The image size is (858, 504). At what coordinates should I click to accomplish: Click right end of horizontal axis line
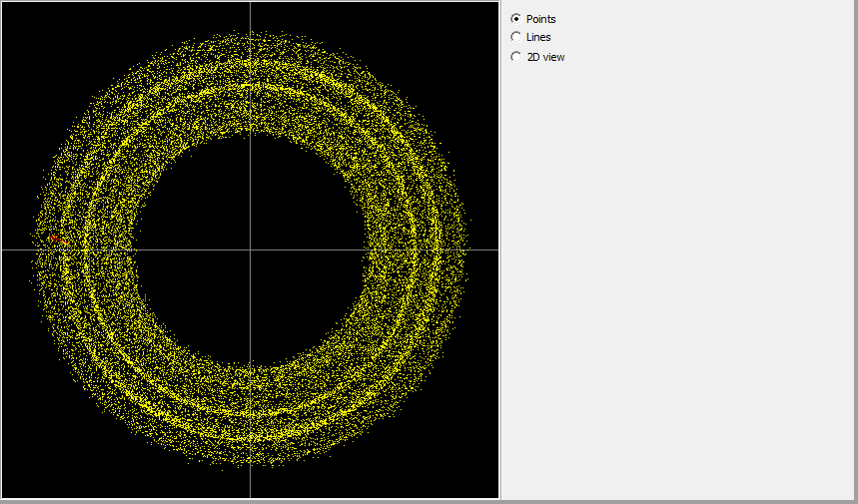coord(494,250)
